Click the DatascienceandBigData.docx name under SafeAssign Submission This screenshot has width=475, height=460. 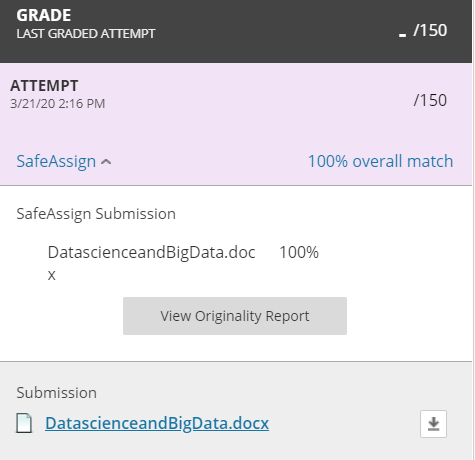[151, 263]
